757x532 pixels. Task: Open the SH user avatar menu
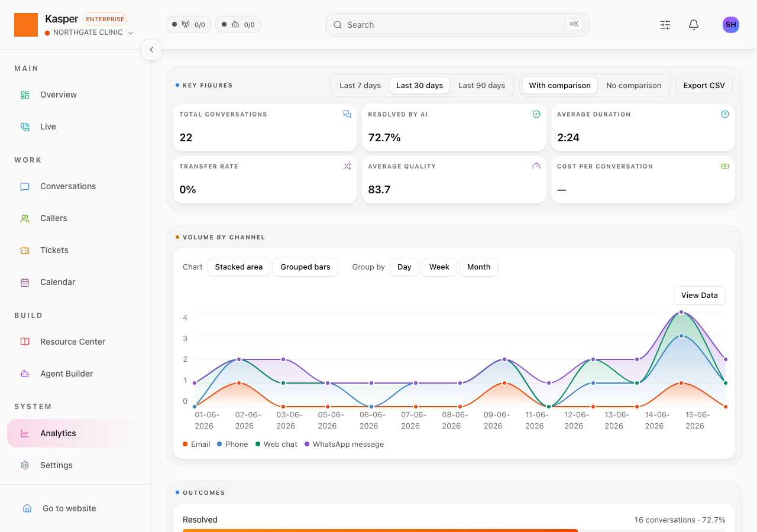click(731, 25)
